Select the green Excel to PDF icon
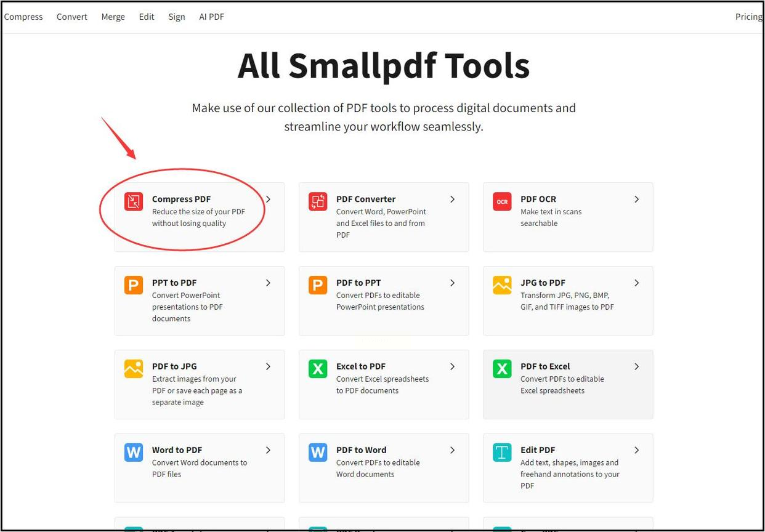The height and width of the screenshot is (532, 765). tap(318, 369)
